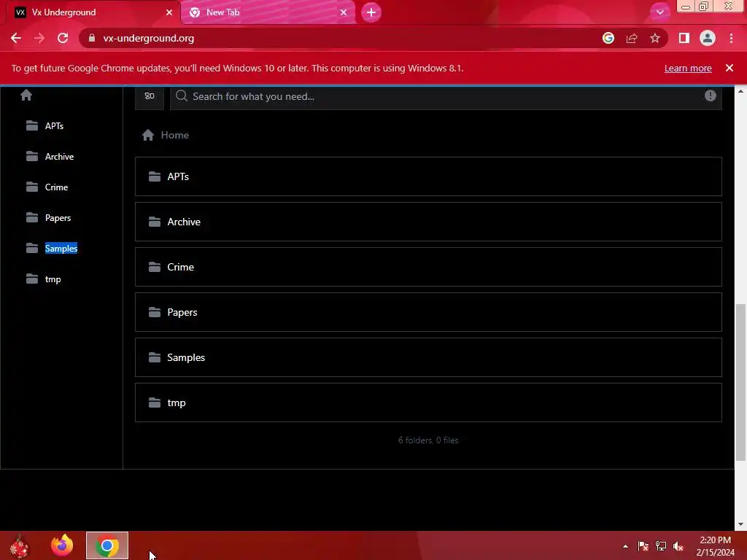Click the 6 folders, 0 files text
The width and height of the screenshot is (747, 560).
(x=428, y=440)
